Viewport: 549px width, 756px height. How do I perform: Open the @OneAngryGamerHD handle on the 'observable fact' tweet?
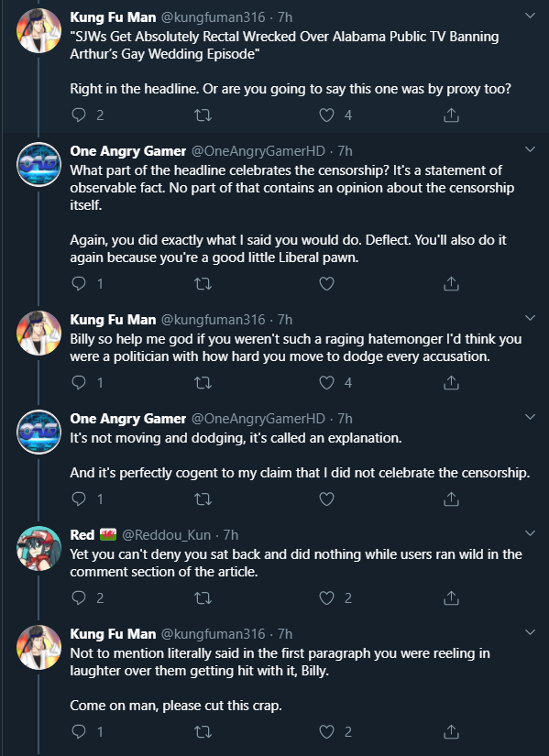(258, 151)
